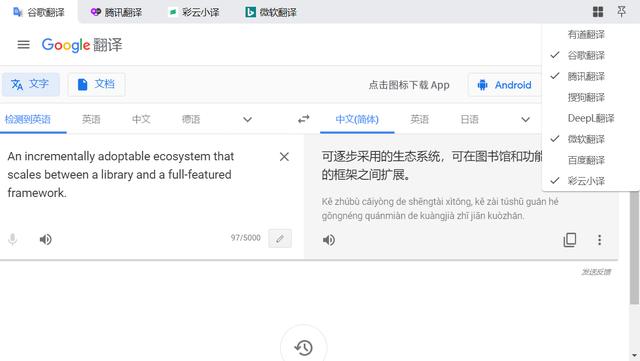The width and height of the screenshot is (640, 361).
Task: Click the pinyin romanization text
Action: point(440,209)
